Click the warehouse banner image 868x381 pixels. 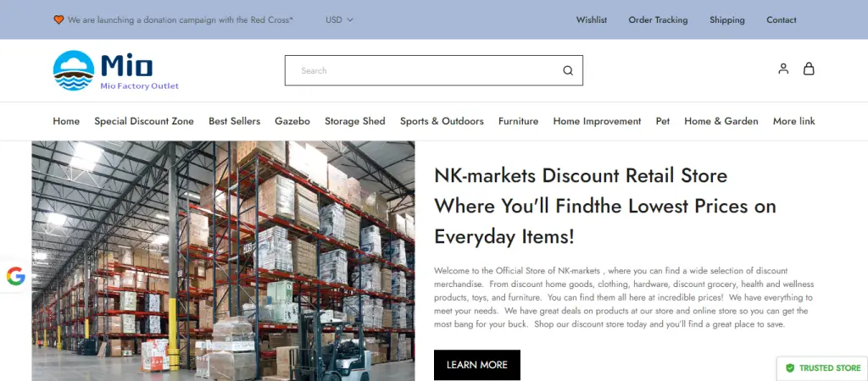point(223,261)
